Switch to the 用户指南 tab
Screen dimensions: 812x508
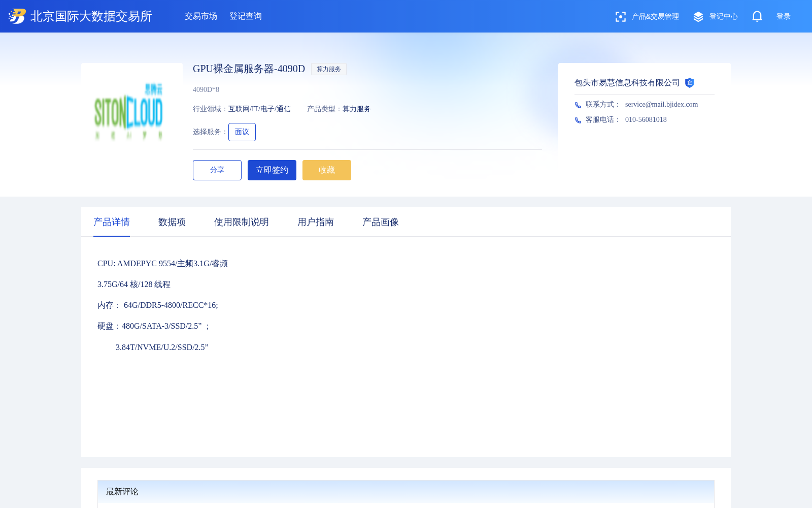coord(316,222)
